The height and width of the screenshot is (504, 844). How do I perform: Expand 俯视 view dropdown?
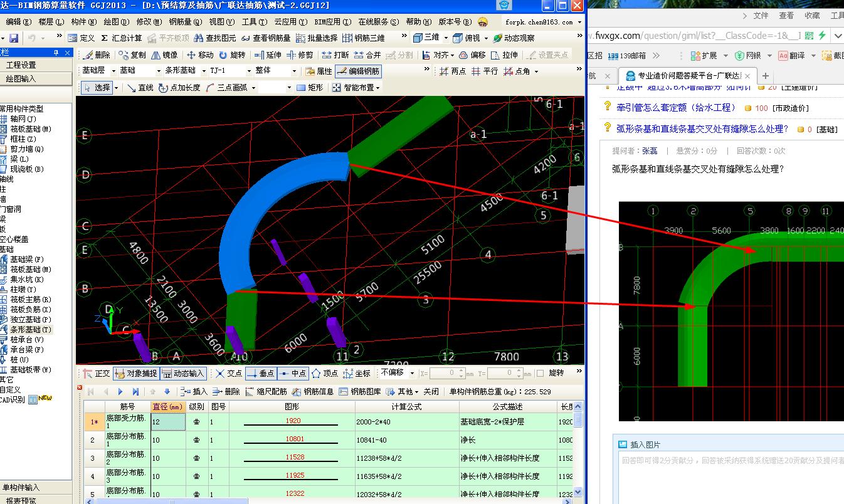pyautogui.click(x=485, y=38)
